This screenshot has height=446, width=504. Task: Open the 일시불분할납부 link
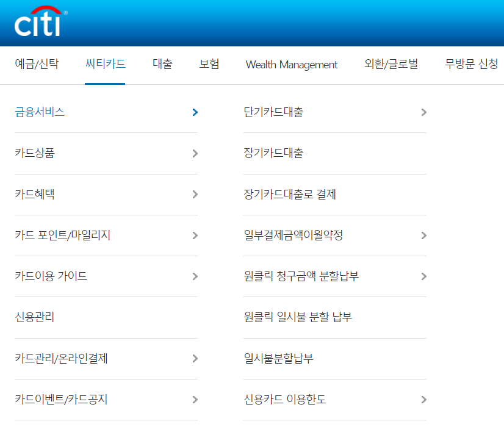[x=278, y=358]
